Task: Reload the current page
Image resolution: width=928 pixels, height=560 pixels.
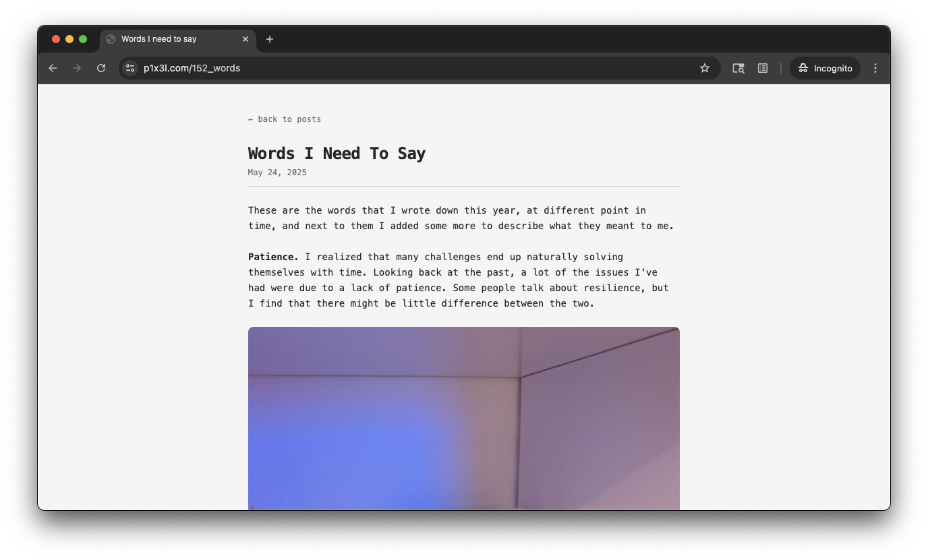Action: 101,68
